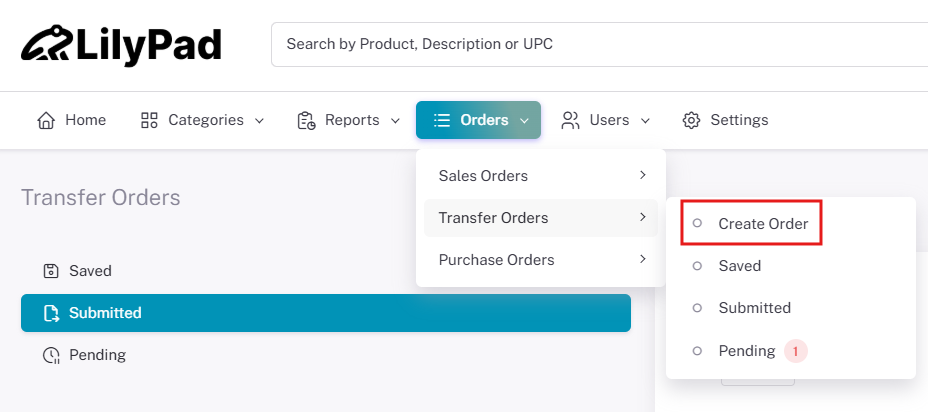The height and width of the screenshot is (412, 928).
Task: Collapse the Orders dropdown menu
Action: [x=478, y=120]
